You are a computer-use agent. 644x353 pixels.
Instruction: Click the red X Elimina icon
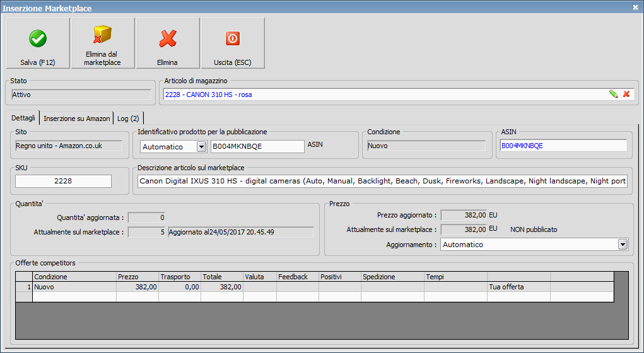tap(167, 39)
